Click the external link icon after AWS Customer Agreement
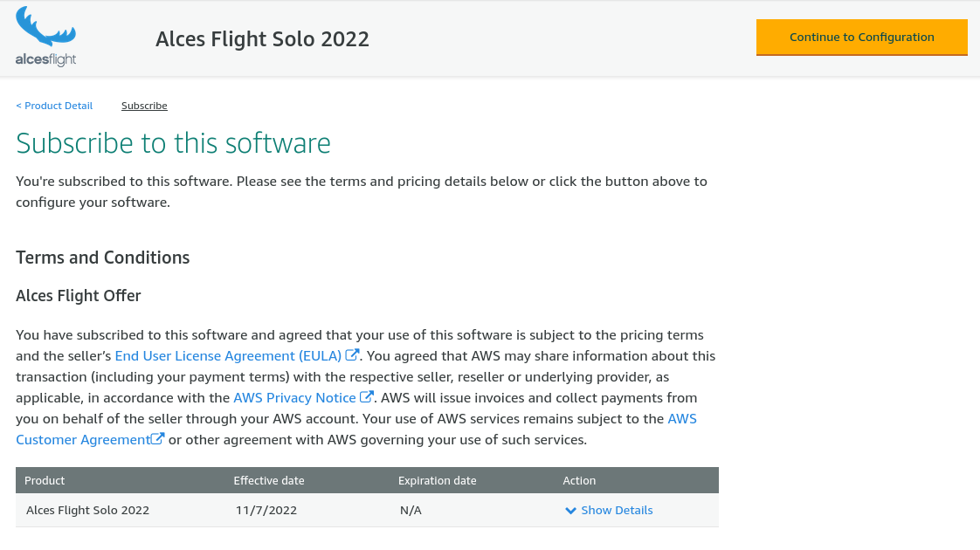The width and height of the screenshot is (980, 550). tap(159, 437)
